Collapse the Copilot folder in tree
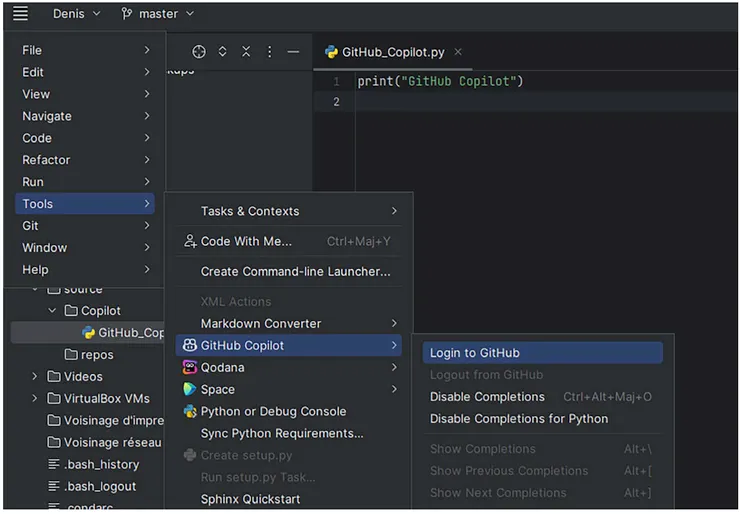740x514 pixels. [53, 311]
